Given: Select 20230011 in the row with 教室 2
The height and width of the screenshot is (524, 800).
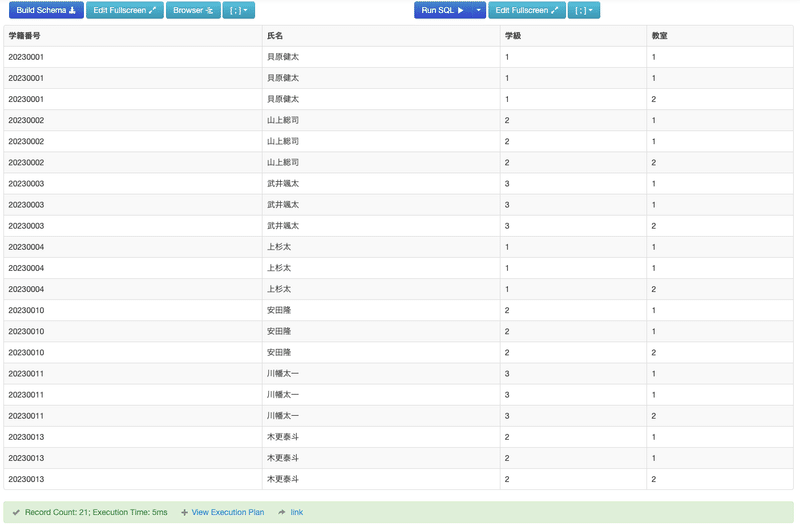Looking at the screenshot, I should [x=26, y=415].
